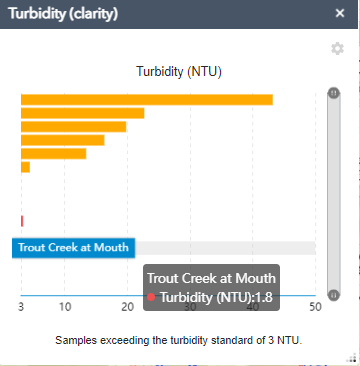
Task: Click the resize grip icon at panel corner
Action: [x=353, y=359]
